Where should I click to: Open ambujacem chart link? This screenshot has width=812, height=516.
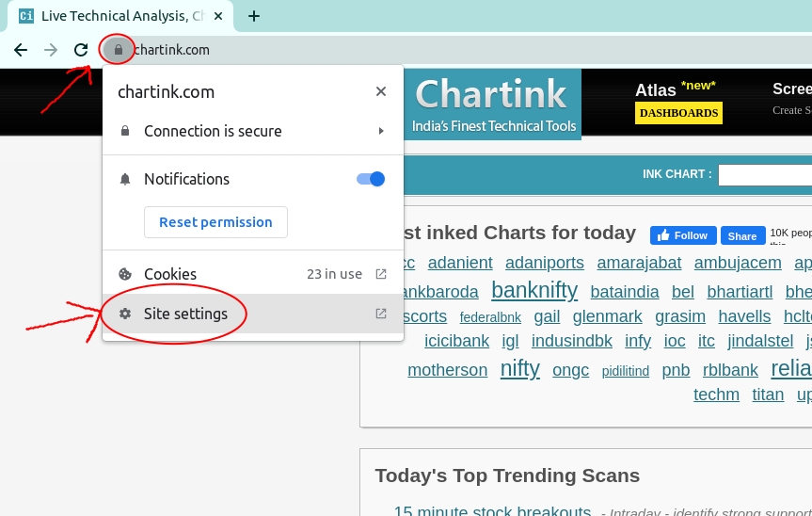(x=738, y=263)
